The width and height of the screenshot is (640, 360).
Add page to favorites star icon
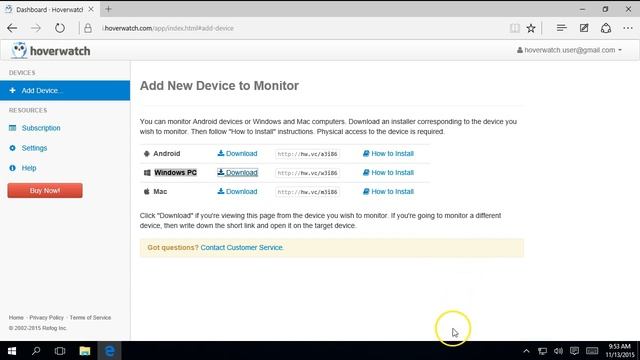[531, 28]
